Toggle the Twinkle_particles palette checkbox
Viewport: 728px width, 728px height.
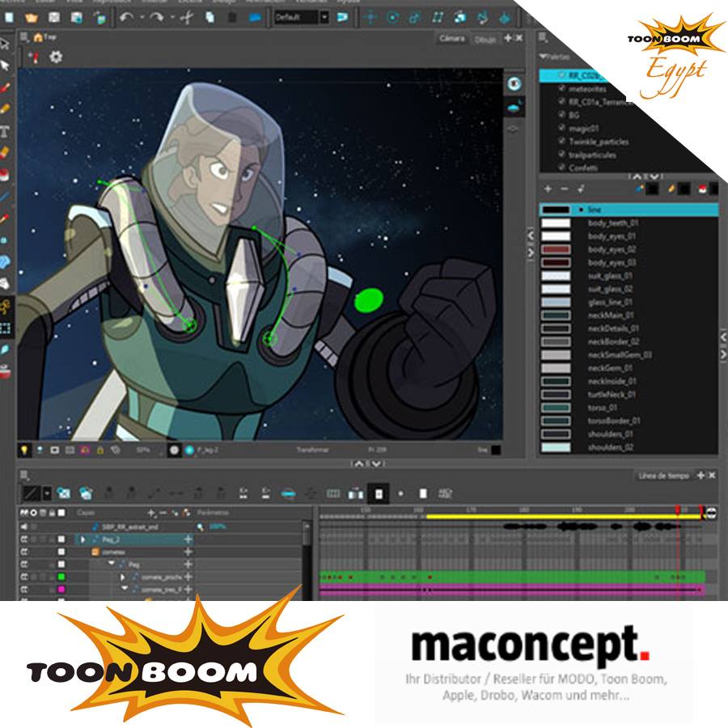point(562,141)
